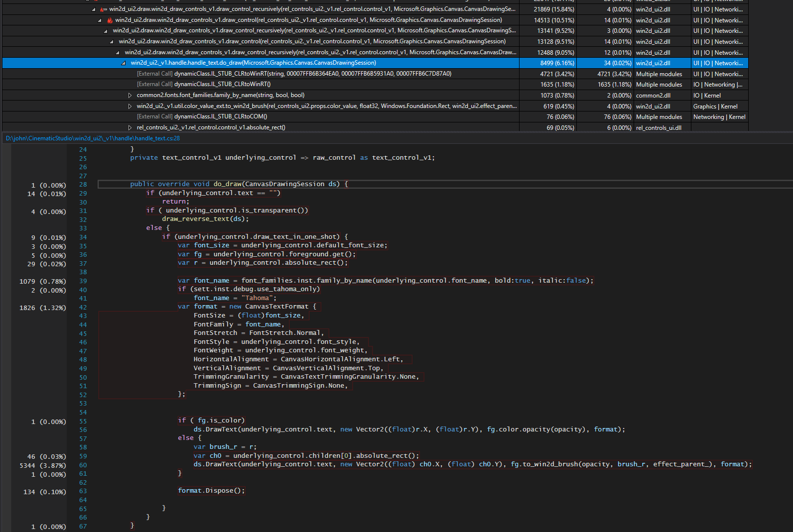Viewport: 793px width, 532px height.
Task: Click the font_name = "Tahoma"; code line
Action: 235,298
